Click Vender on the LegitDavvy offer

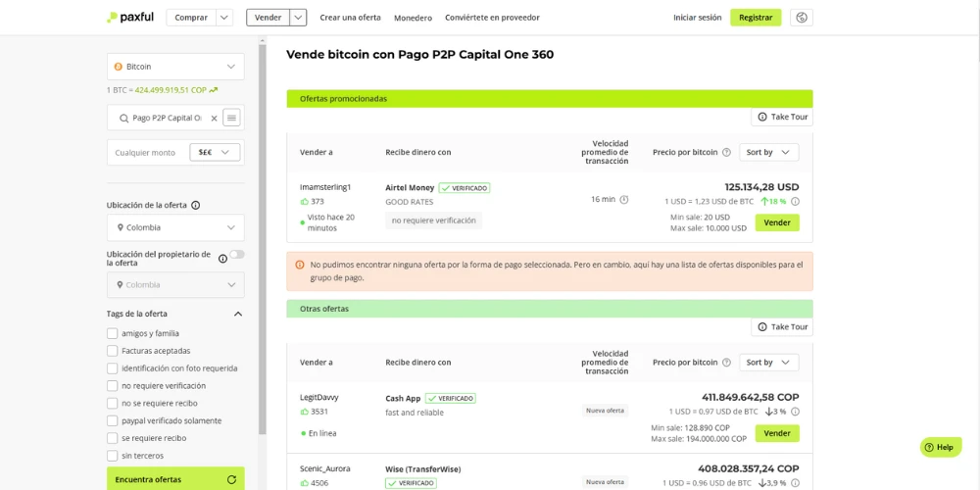[x=777, y=433]
